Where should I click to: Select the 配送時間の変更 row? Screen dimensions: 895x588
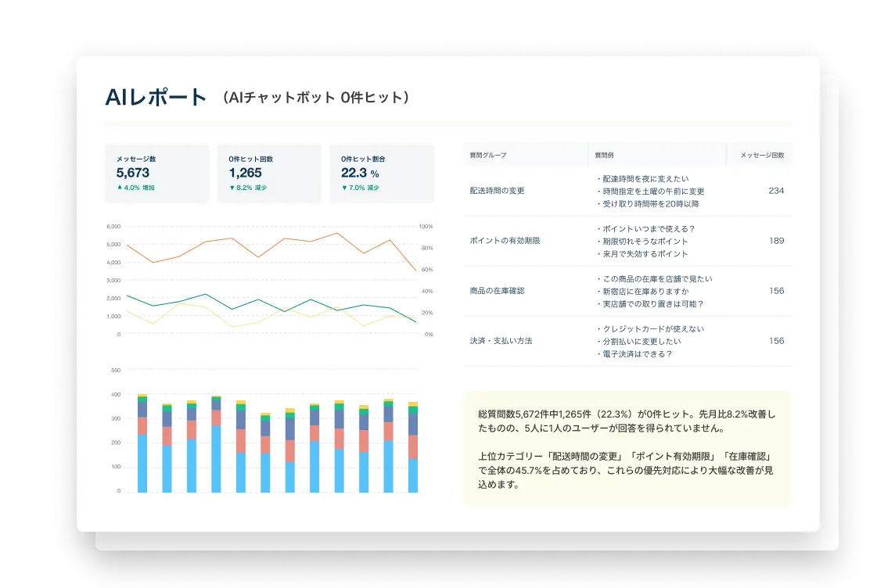pos(497,191)
